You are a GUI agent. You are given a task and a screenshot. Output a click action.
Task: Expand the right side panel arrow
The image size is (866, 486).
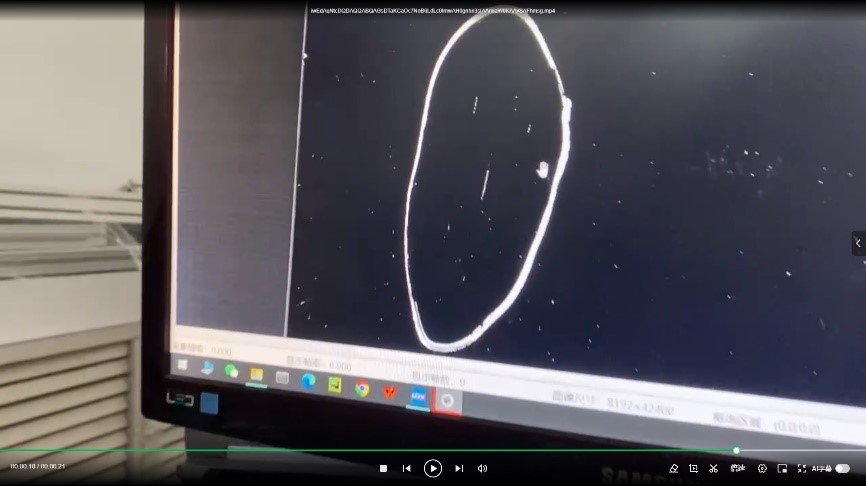857,243
